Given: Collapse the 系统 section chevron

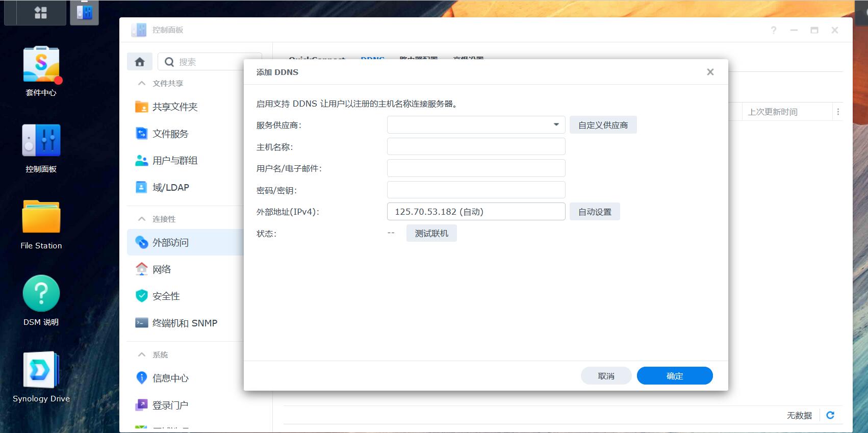Looking at the screenshot, I should [142, 354].
